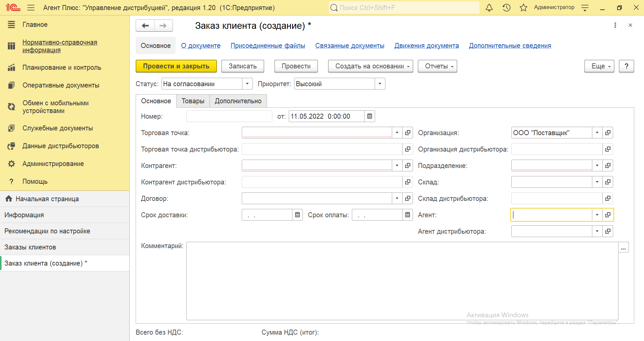644x341 pixels.
Task: Open Организация record icon
Action: pyautogui.click(x=608, y=133)
